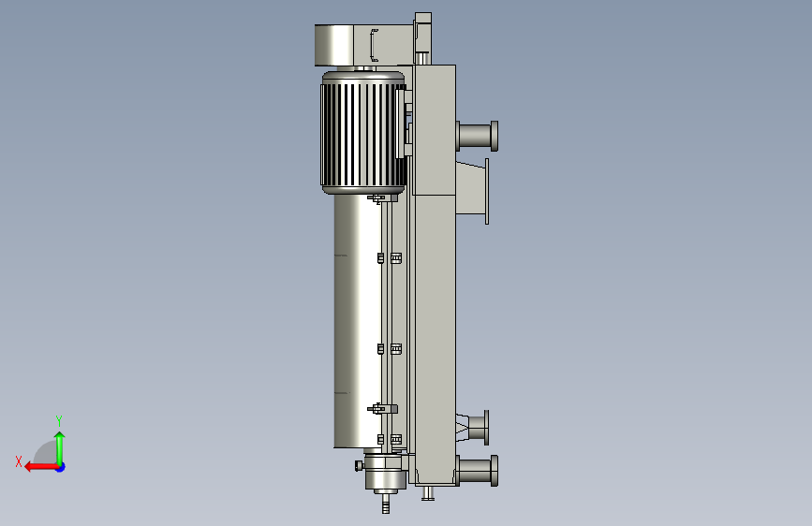The height and width of the screenshot is (526, 812).
Task: Select the uppermost flanged pipe on the right side
Action: (478, 136)
